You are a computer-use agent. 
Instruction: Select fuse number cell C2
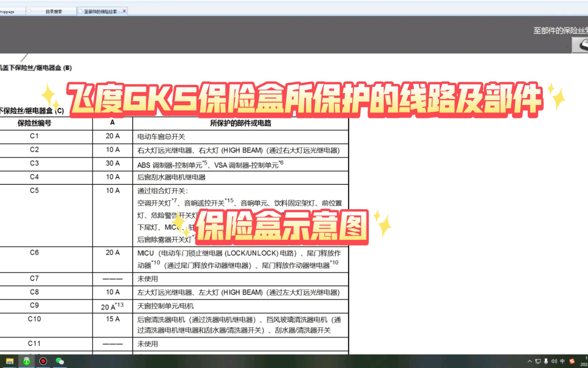(x=34, y=150)
